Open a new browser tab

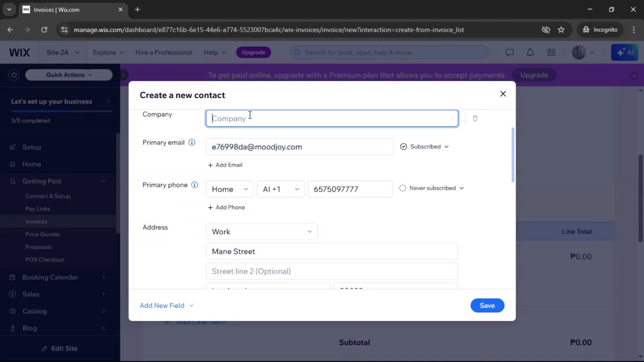coord(138,9)
